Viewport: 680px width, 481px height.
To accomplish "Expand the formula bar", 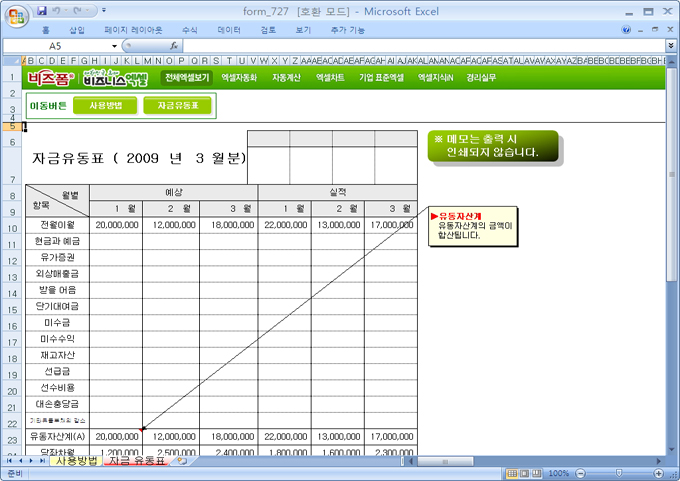I will click(670, 46).
